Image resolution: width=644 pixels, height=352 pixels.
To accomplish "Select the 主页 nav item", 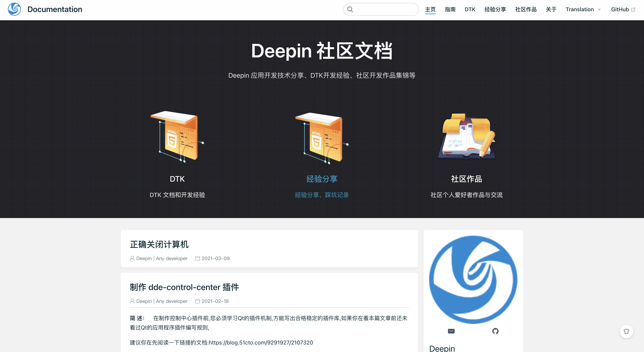I will (430, 10).
